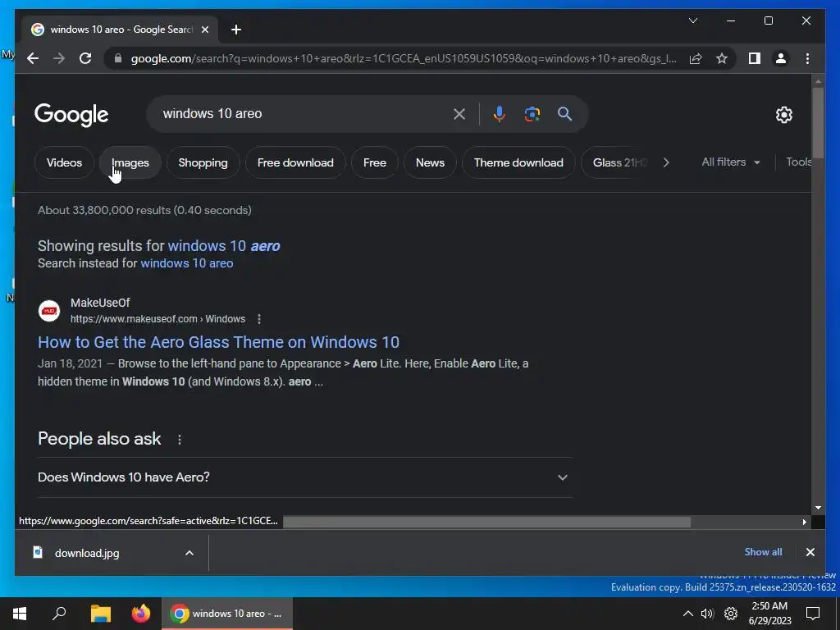Expand download.jpg options caret
Viewport: 840px width, 630px height.
tap(189, 553)
